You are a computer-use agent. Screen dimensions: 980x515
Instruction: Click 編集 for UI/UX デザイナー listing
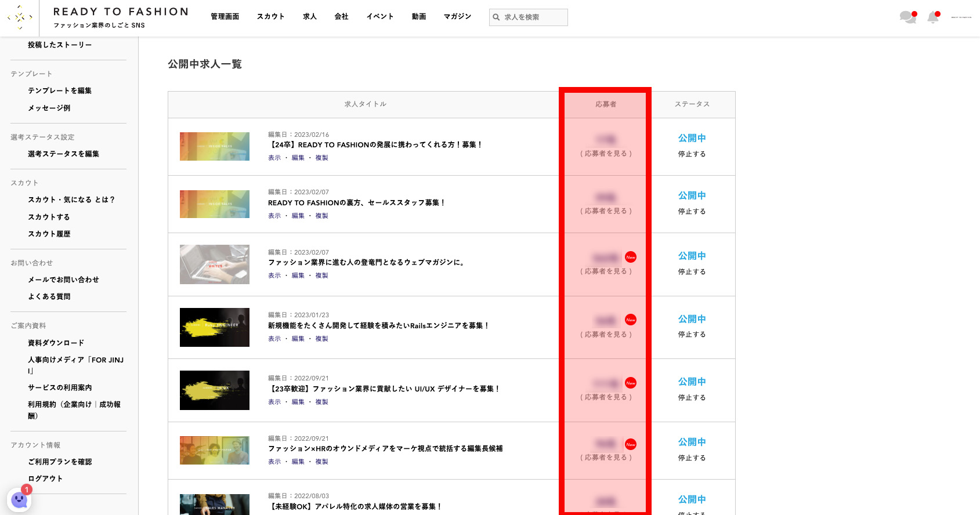pos(298,402)
